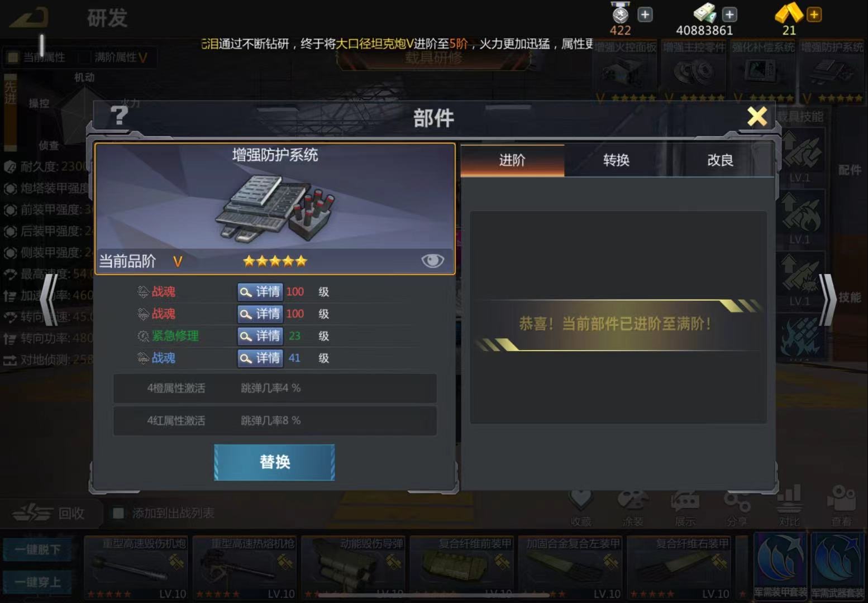This screenshot has height=603, width=868.
Task: Switch to the 改良 tab
Action: 721,160
